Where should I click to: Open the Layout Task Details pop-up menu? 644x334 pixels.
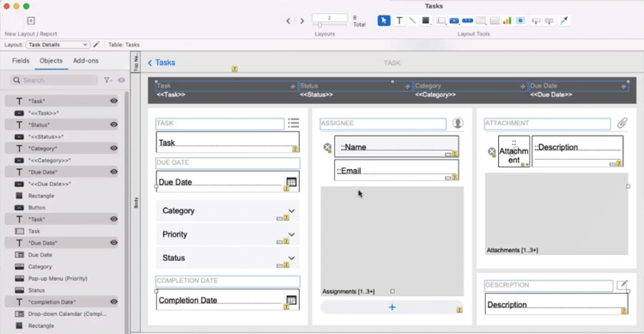pos(58,45)
